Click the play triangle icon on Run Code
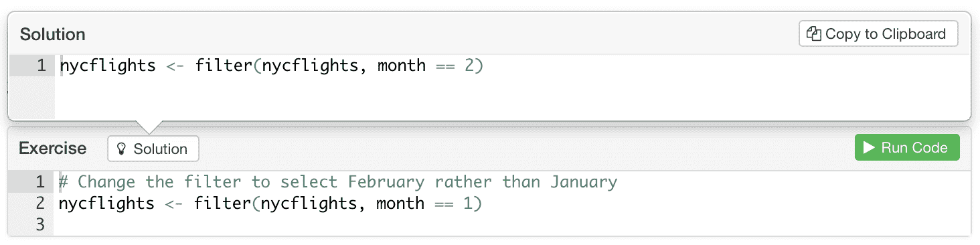Screen dimensions: 980x245 click(x=870, y=148)
